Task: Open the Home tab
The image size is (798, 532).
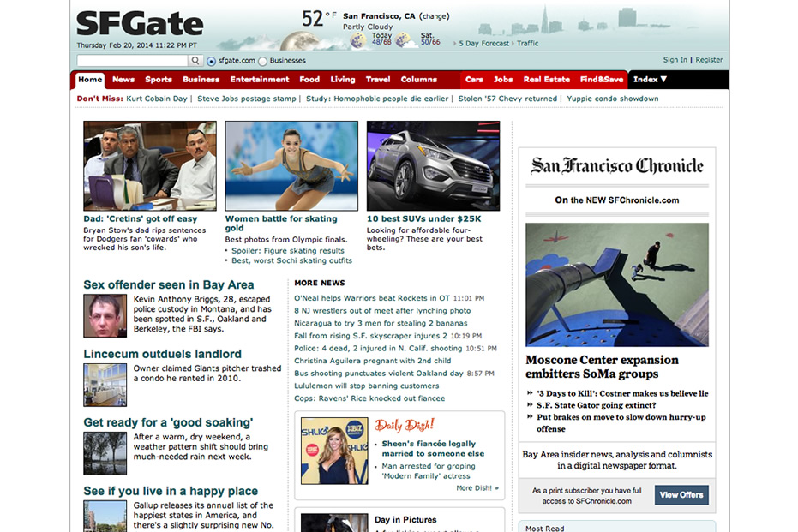Action: click(90, 80)
